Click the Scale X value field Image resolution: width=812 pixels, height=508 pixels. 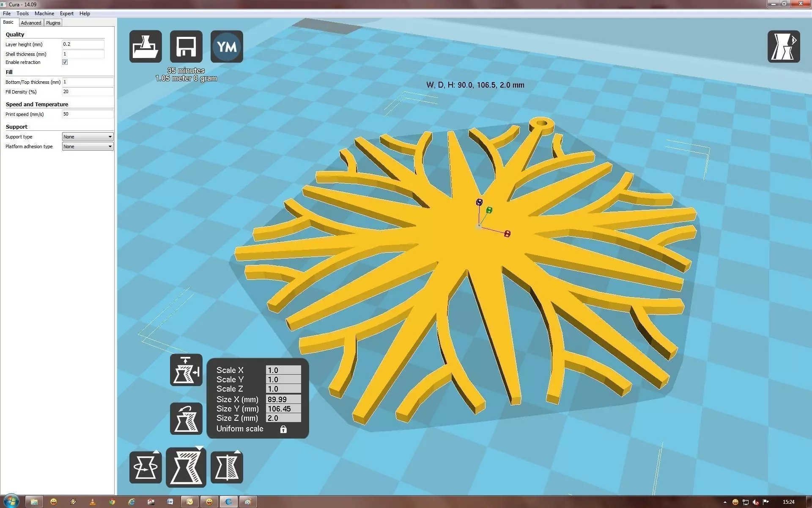(x=283, y=370)
